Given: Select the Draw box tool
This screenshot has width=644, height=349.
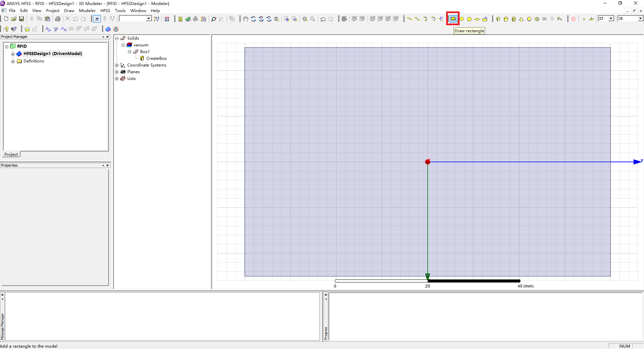Looking at the screenshot, I should [498, 19].
